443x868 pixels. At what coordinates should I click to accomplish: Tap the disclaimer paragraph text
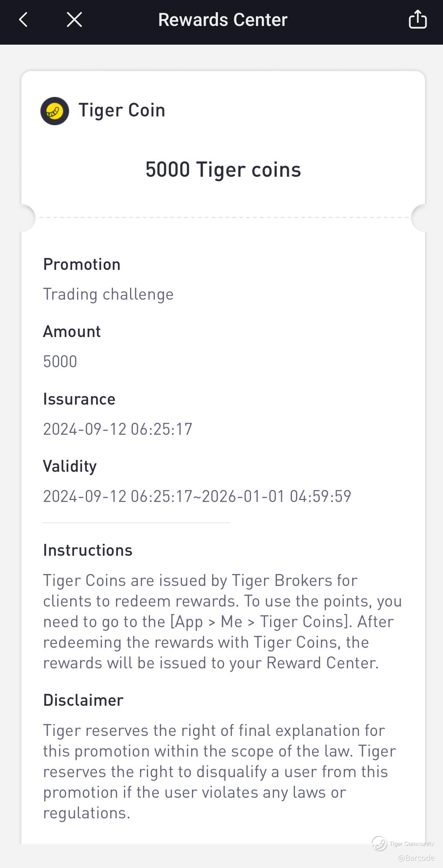(219, 772)
